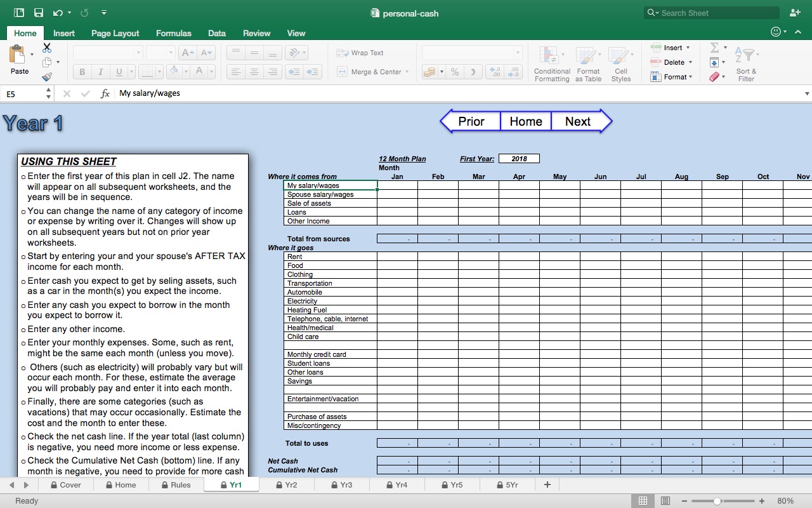812x508 pixels.
Task: Select the Format Painter tool
Action: pyautogui.click(x=47, y=76)
